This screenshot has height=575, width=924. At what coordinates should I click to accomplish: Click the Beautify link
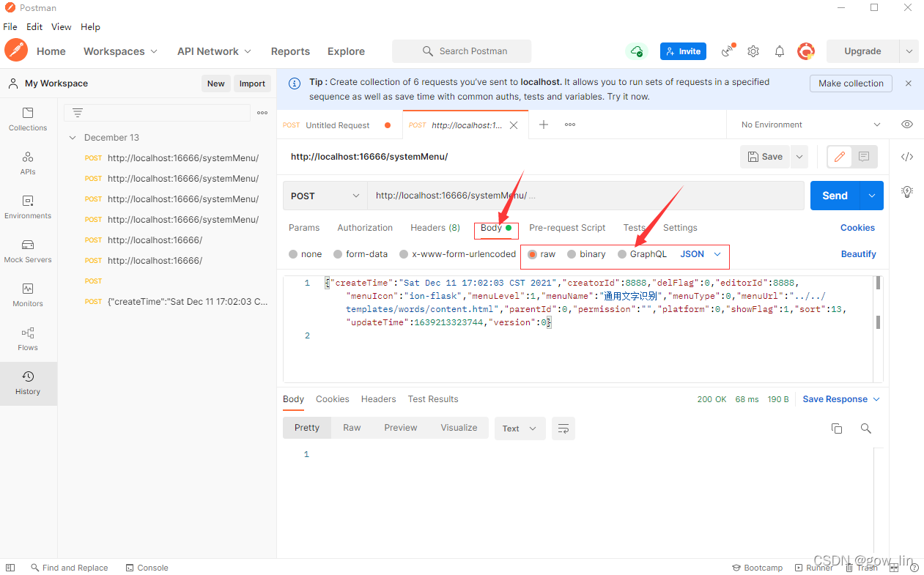[859, 254]
